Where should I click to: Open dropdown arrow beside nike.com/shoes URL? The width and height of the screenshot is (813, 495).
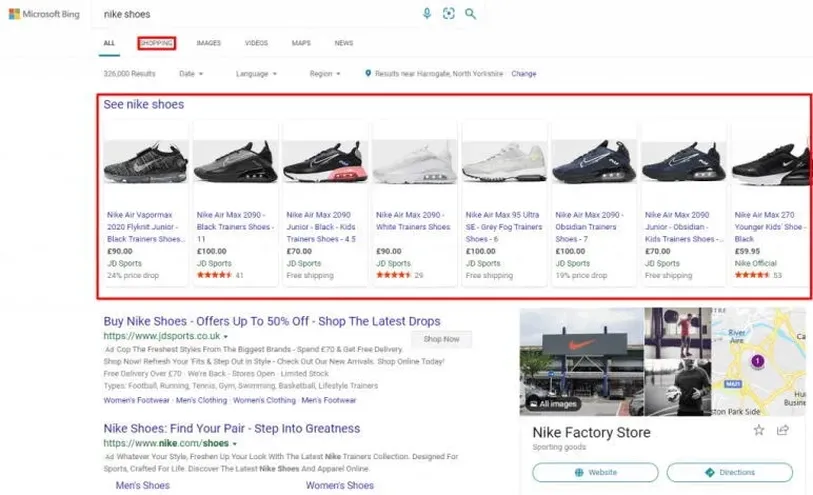point(234,444)
